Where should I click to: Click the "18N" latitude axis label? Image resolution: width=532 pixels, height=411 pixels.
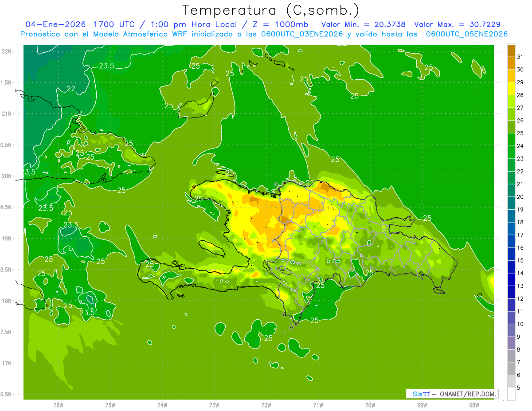pyautogui.click(x=8, y=301)
